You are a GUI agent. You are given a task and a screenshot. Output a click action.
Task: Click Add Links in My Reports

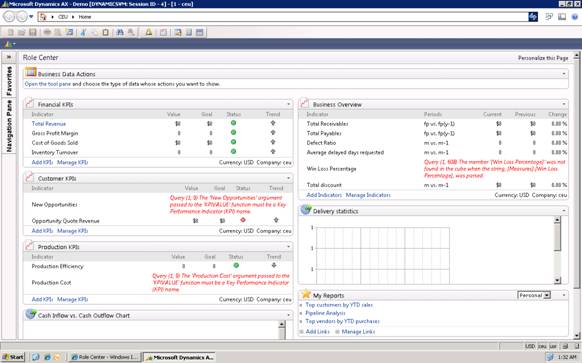pos(317,331)
